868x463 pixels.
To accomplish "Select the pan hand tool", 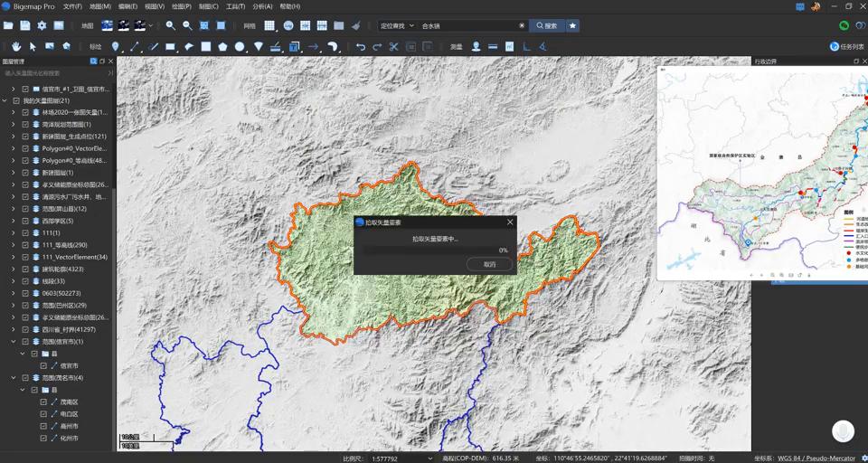I will 16,46.
